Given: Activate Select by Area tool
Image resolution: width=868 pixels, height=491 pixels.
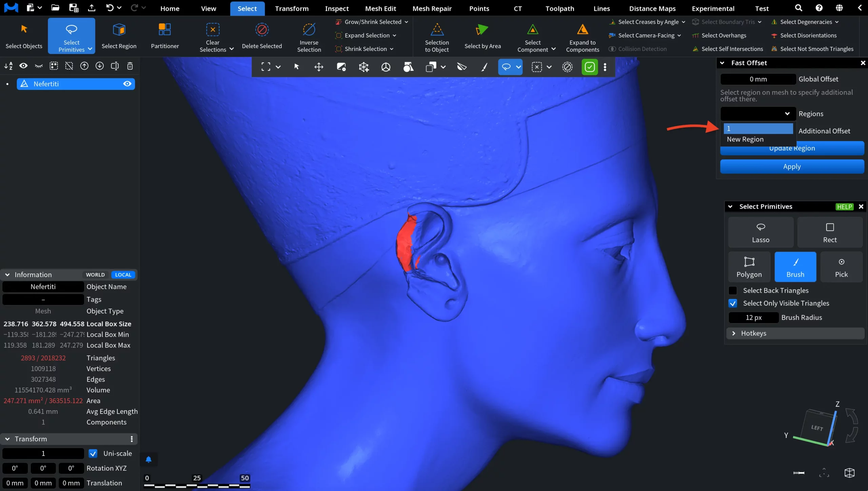Looking at the screenshot, I should coord(482,36).
